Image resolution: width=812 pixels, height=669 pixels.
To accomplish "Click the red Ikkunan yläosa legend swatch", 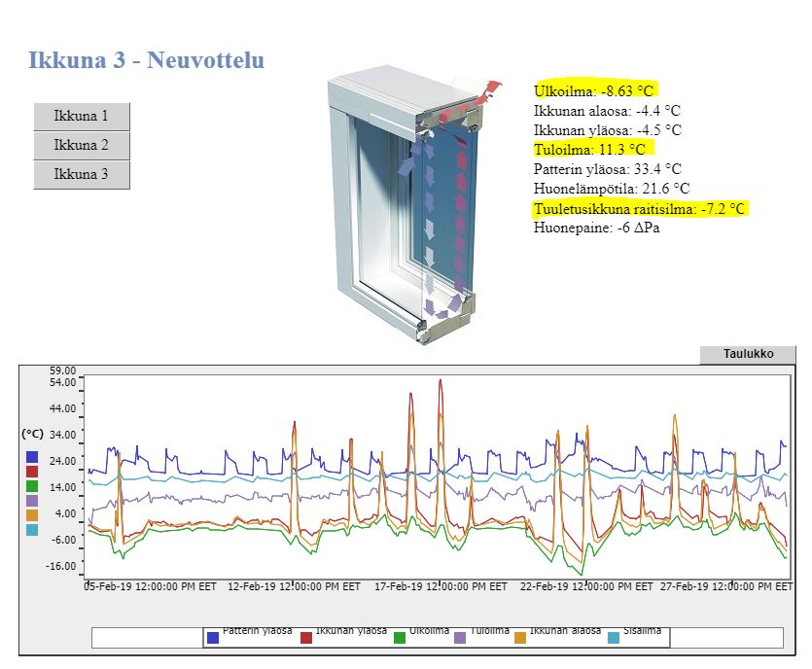I will pyautogui.click(x=306, y=638).
